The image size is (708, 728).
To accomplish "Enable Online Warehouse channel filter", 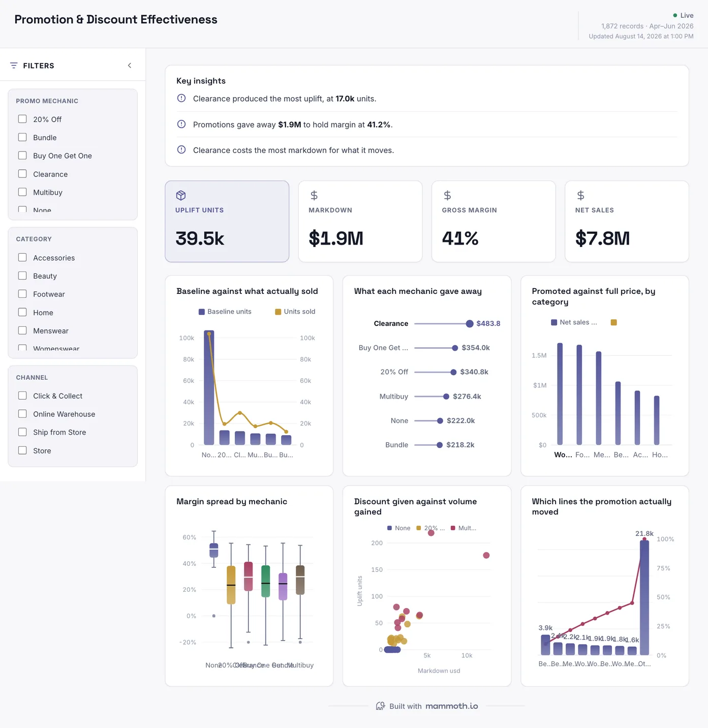I will (22, 414).
